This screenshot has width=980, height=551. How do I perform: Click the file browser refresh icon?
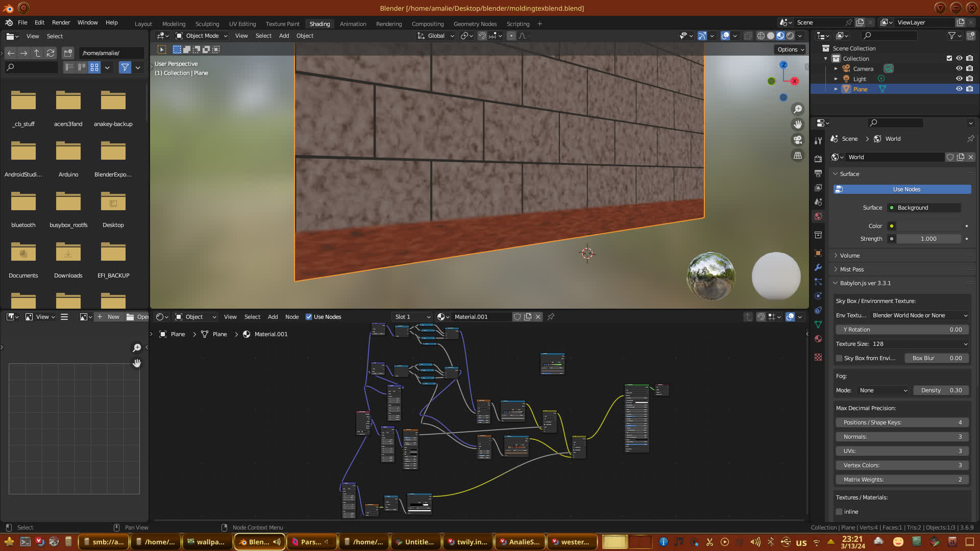pos(50,53)
